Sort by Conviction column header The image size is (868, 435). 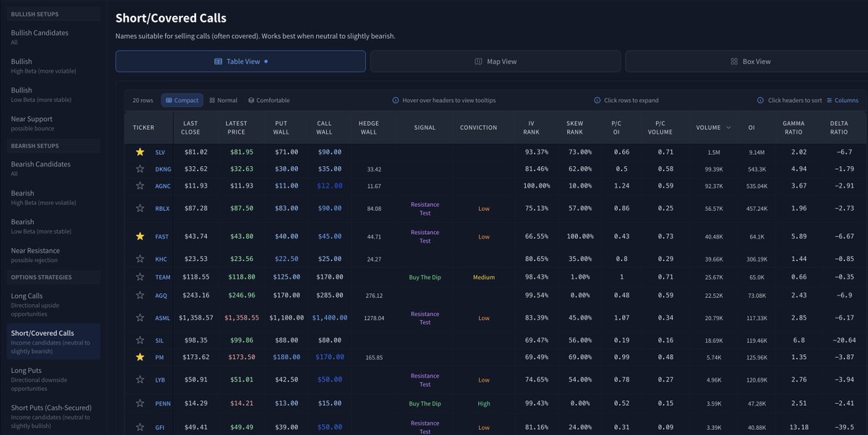coord(478,127)
